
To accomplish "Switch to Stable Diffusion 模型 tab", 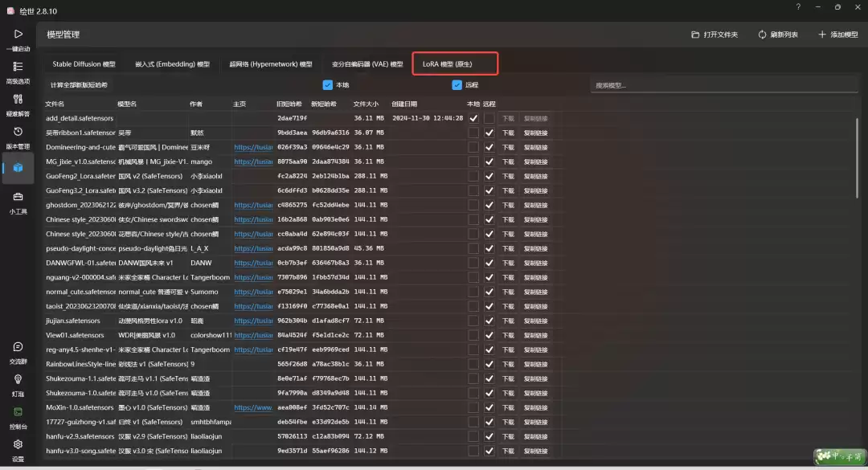I will pyautogui.click(x=84, y=64).
